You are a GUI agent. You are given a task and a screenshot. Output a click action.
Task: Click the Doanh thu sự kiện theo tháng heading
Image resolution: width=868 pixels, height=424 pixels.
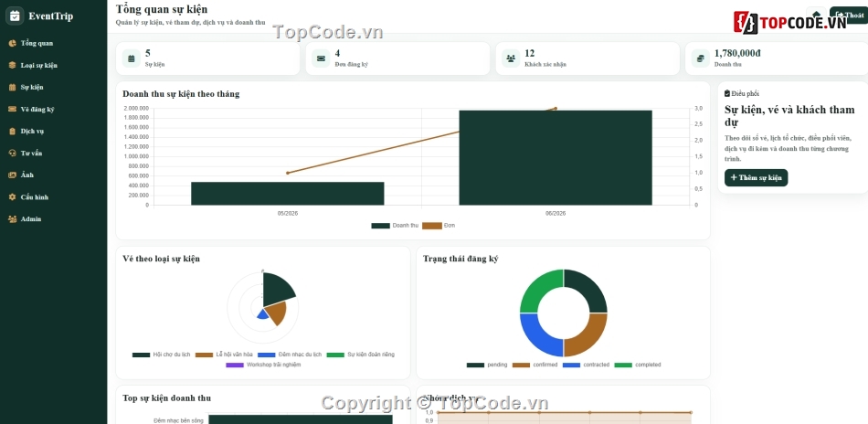(181, 94)
